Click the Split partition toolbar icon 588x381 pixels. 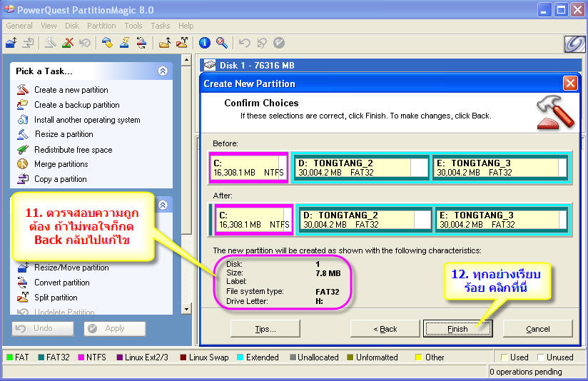tap(182, 43)
